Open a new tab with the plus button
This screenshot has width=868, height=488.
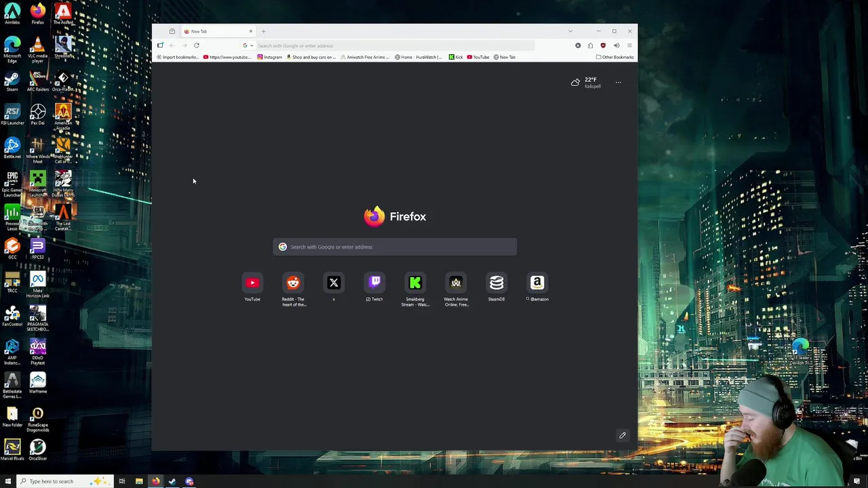click(264, 31)
